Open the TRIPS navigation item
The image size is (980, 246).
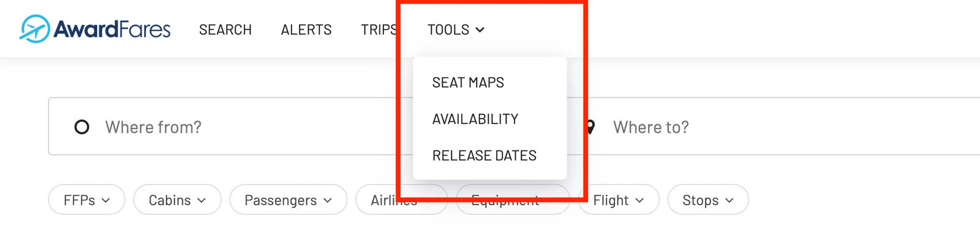coord(379,29)
